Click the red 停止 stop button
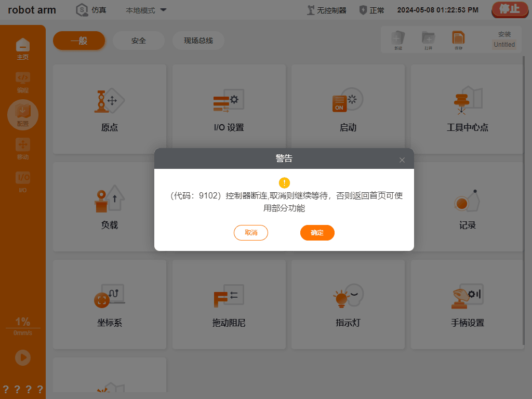Viewport: 532px width, 399px height. pyautogui.click(x=510, y=9)
